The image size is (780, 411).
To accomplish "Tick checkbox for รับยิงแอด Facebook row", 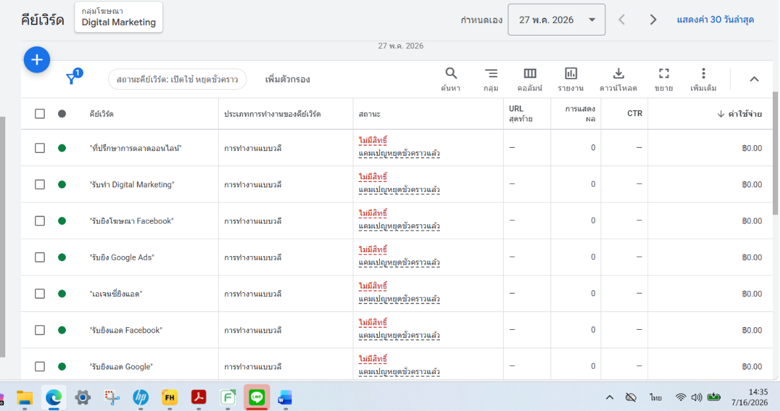I will pos(40,330).
